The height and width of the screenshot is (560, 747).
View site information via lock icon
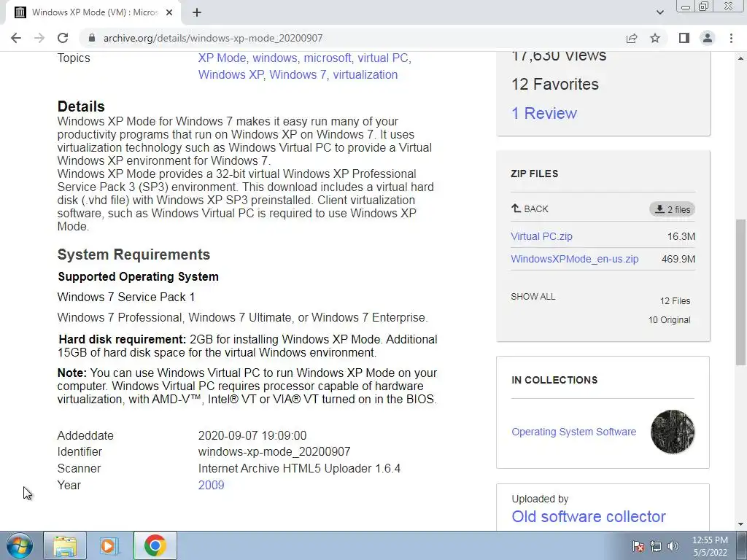pyautogui.click(x=92, y=38)
